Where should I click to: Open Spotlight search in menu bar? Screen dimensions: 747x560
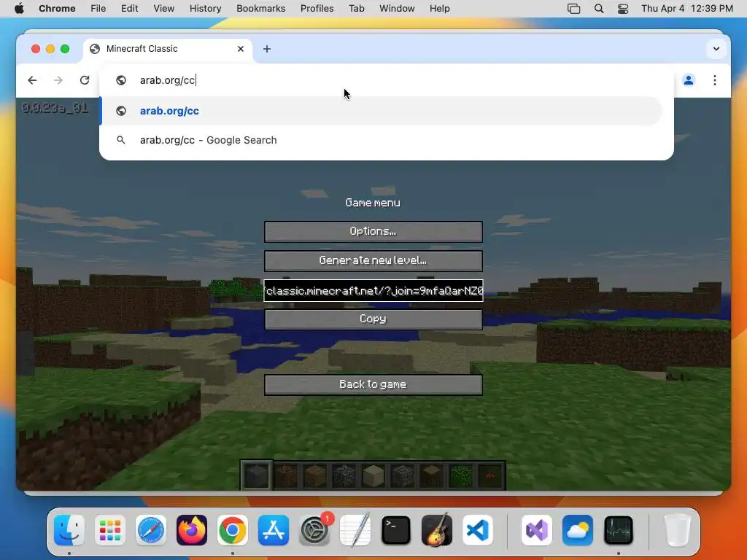tap(599, 8)
